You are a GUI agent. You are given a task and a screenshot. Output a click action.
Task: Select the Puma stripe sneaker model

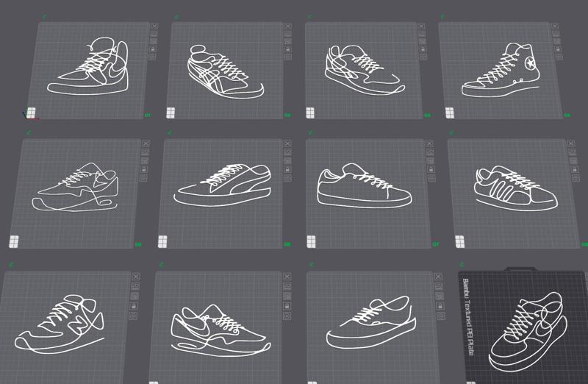pos(223,185)
